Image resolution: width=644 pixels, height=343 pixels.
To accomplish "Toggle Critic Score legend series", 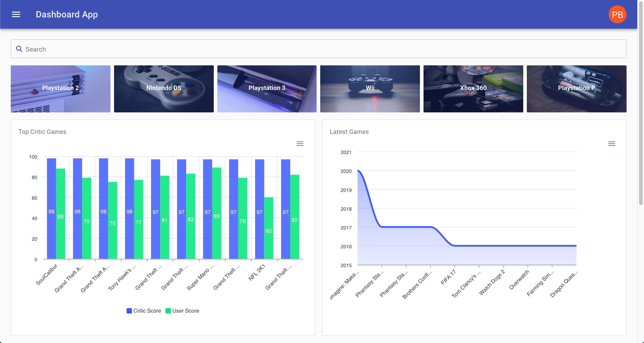I will click(144, 311).
